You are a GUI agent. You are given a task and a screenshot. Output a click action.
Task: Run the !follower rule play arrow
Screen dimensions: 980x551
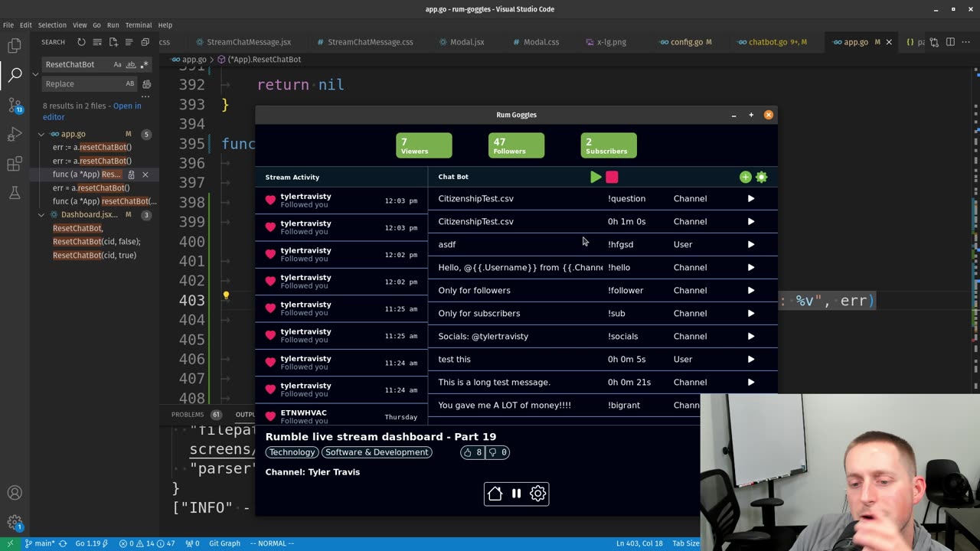(x=751, y=290)
